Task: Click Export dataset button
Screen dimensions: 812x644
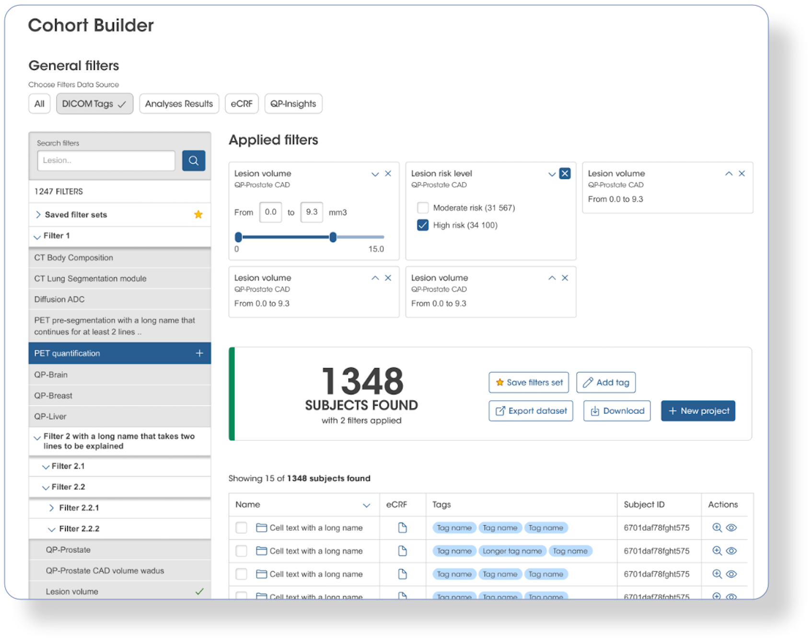Action: 531,411
